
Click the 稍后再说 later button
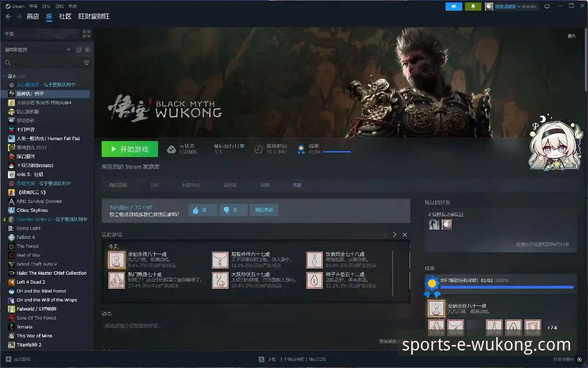click(x=264, y=210)
